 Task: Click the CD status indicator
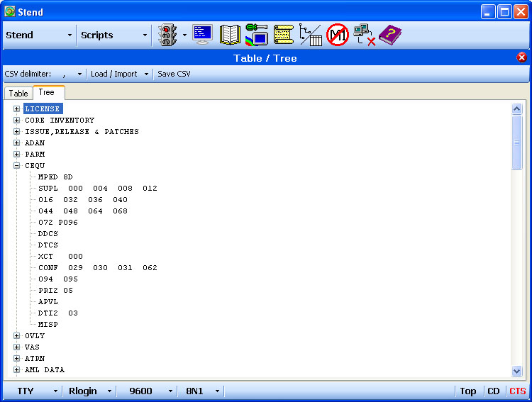coord(493,391)
